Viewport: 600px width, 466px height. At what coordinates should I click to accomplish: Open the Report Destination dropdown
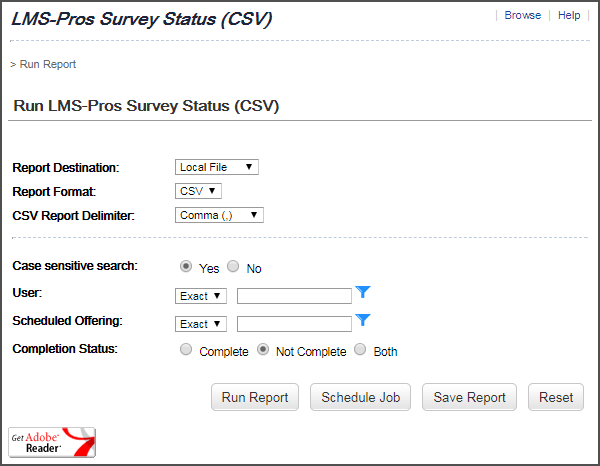tap(216, 167)
